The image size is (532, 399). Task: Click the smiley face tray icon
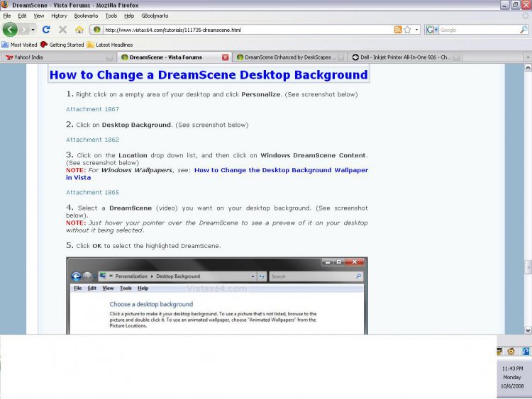[x=511, y=352]
